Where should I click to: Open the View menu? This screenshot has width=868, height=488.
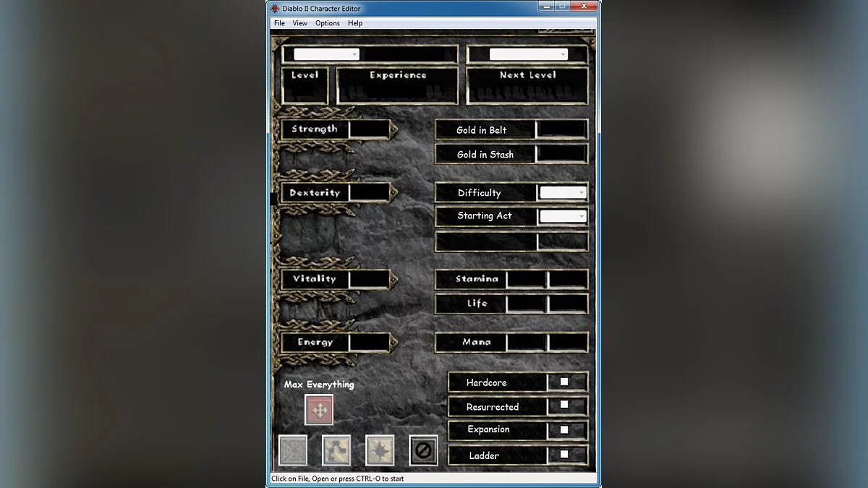coord(299,23)
